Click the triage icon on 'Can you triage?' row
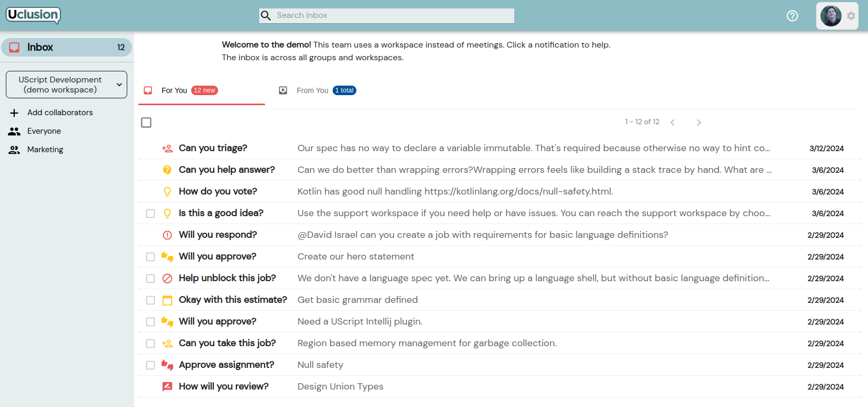Screen dimensions: 868x407 [x=167, y=149]
